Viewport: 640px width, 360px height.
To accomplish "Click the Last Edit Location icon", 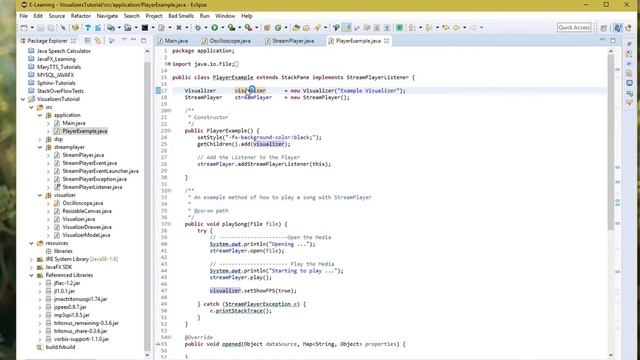I will tap(446, 27).
